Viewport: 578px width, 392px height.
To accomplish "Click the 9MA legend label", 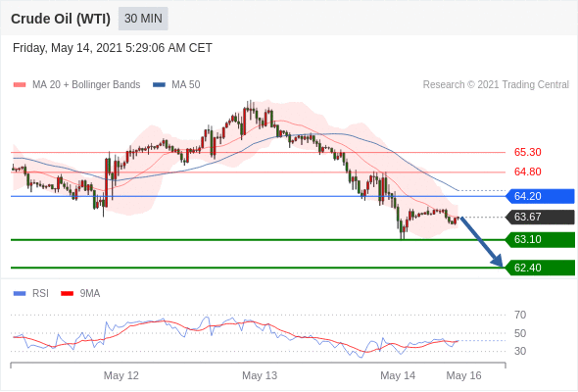I will click(90, 294).
